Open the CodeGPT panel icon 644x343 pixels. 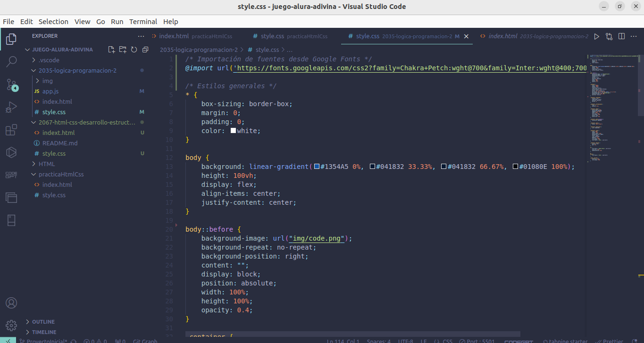tap(11, 175)
